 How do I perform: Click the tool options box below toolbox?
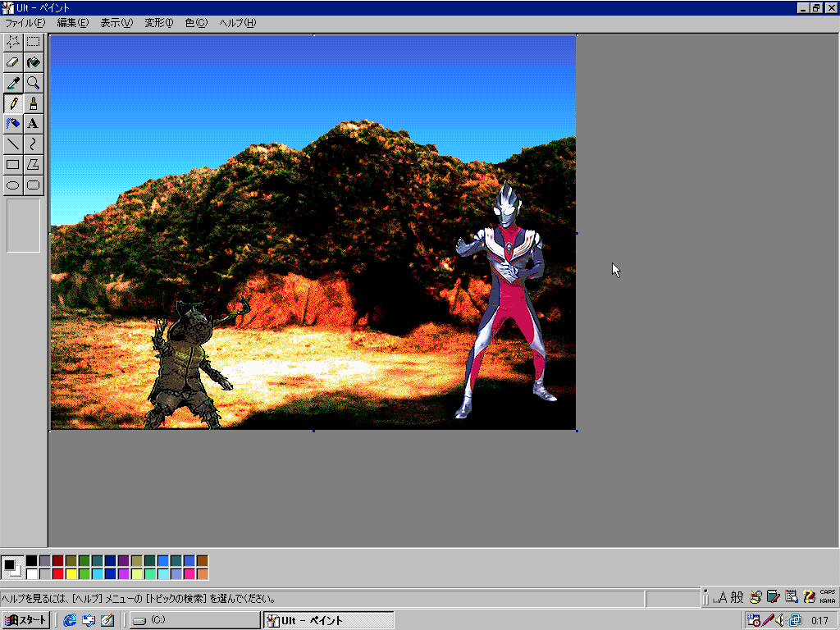tap(23, 226)
